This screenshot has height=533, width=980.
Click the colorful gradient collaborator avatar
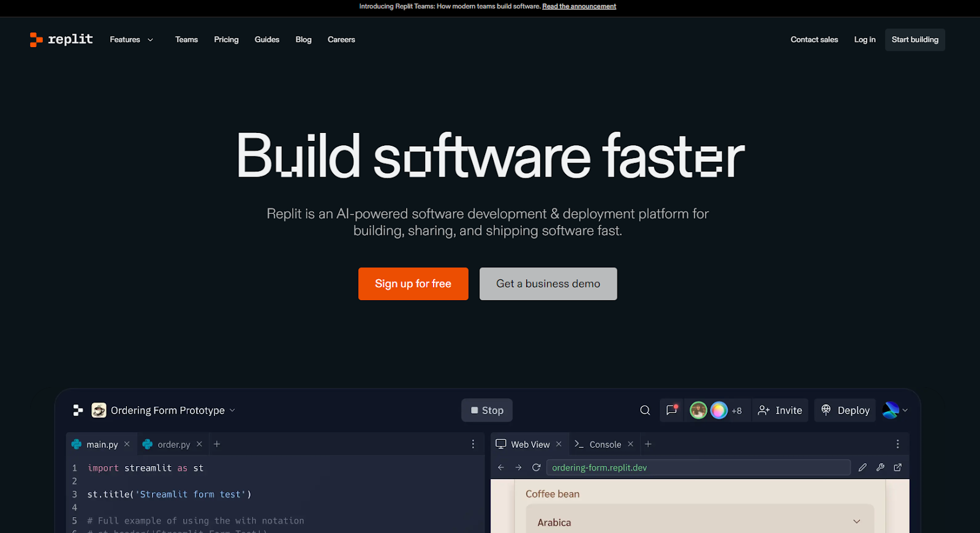coord(719,410)
